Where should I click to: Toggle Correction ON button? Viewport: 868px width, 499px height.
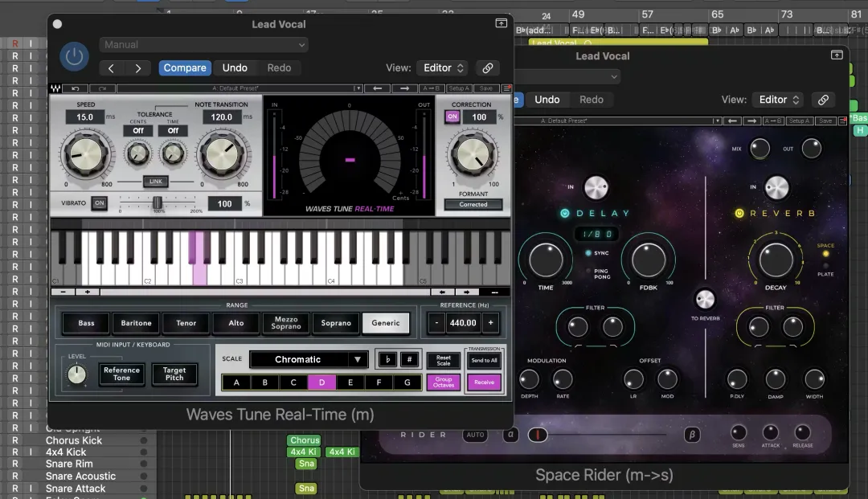click(452, 117)
